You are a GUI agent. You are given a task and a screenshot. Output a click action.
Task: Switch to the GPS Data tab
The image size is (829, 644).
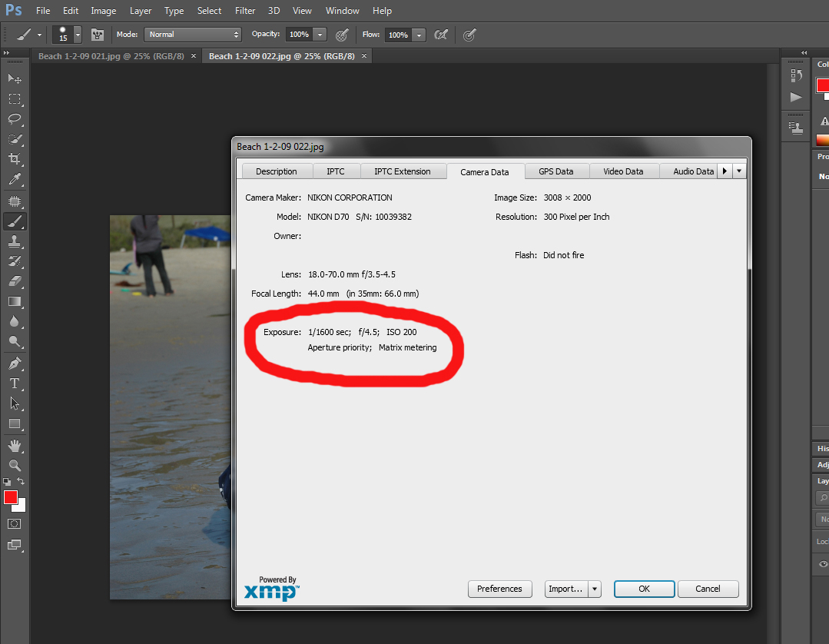(555, 171)
